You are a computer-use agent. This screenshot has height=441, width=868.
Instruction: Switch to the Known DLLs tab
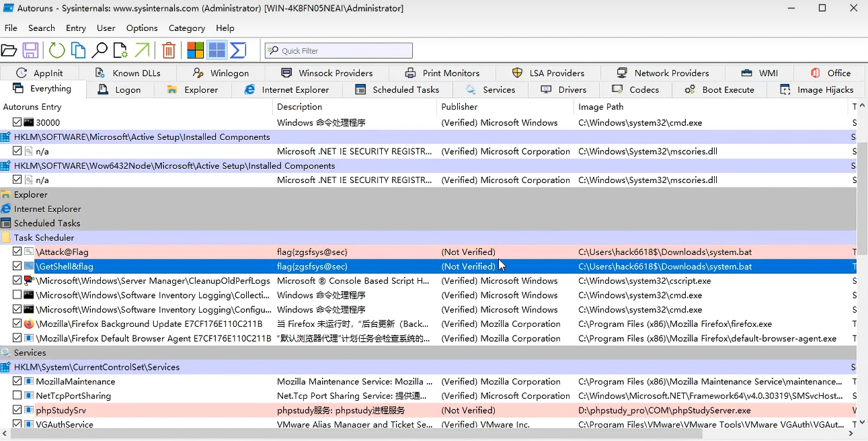pyautogui.click(x=128, y=73)
